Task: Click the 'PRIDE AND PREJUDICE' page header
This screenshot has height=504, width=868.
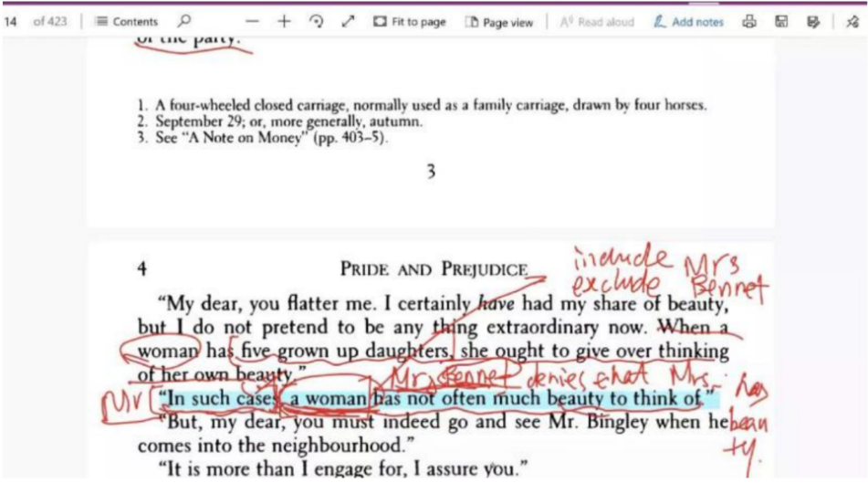Action: 434,269
